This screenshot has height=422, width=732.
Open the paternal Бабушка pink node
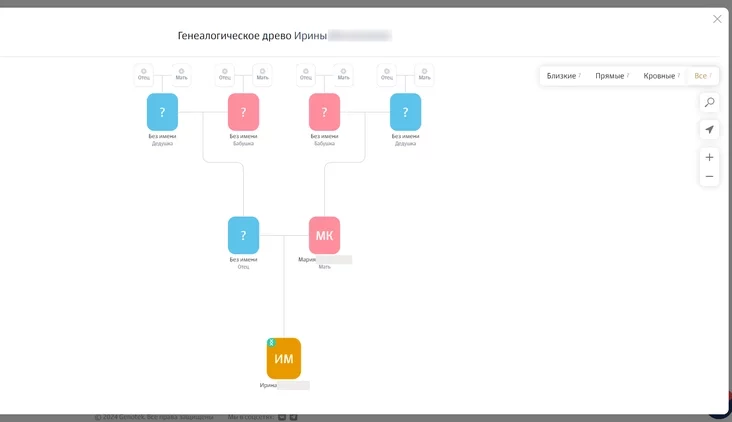point(243,112)
